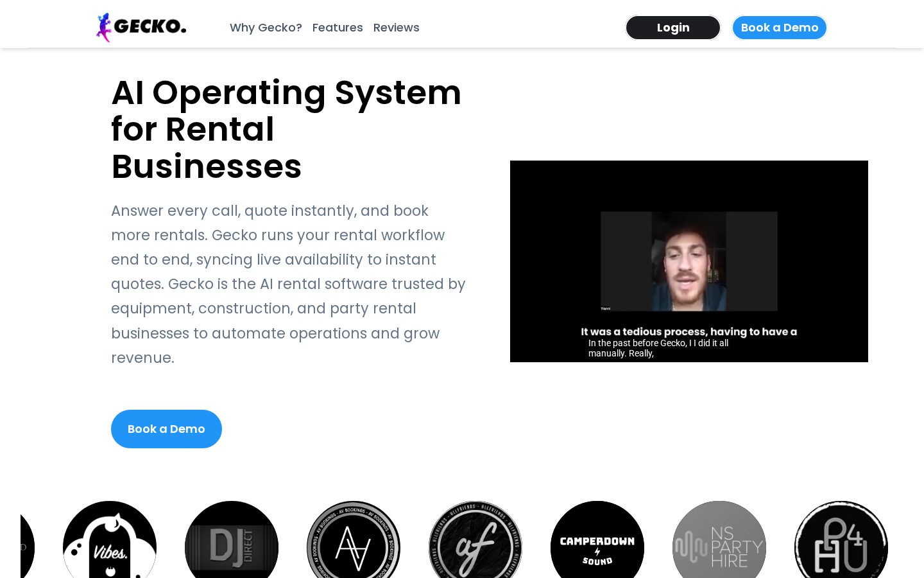924x578 pixels.
Task: Play the customer testimonial video
Action: [689, 261]
